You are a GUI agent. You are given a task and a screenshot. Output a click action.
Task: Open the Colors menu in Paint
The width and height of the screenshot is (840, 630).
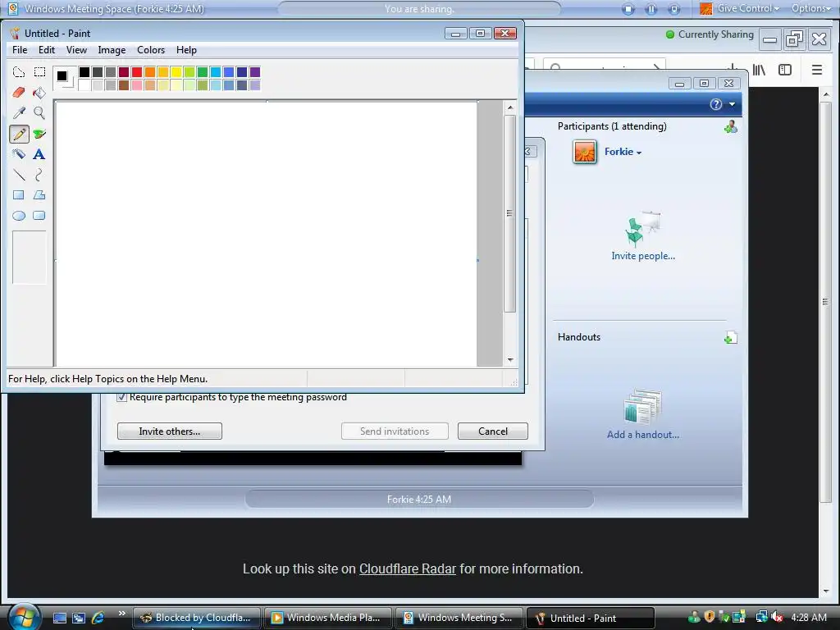(151, 50)
